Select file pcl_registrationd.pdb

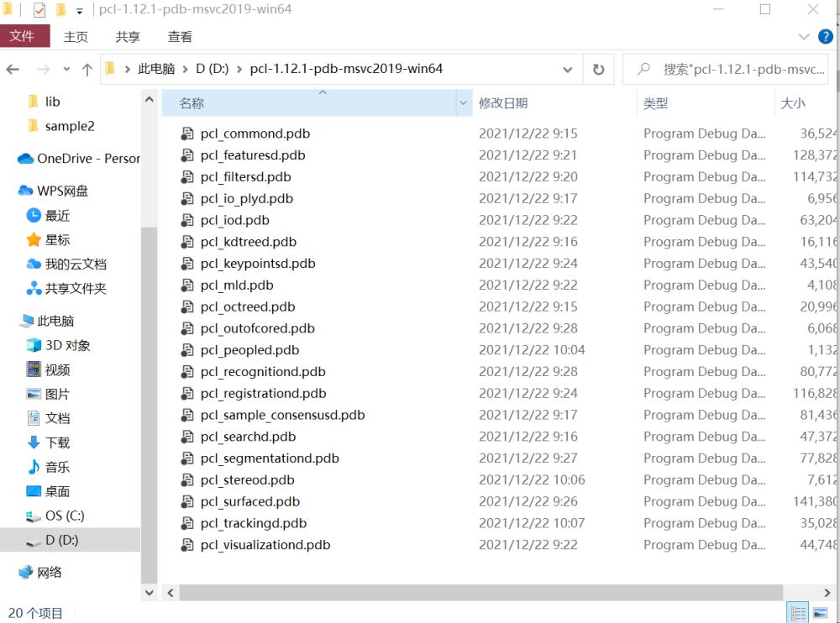[x=263, y=393]
